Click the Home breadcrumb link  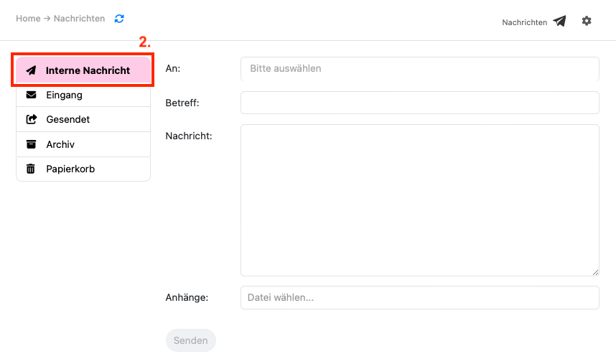(x=28, y=19)
